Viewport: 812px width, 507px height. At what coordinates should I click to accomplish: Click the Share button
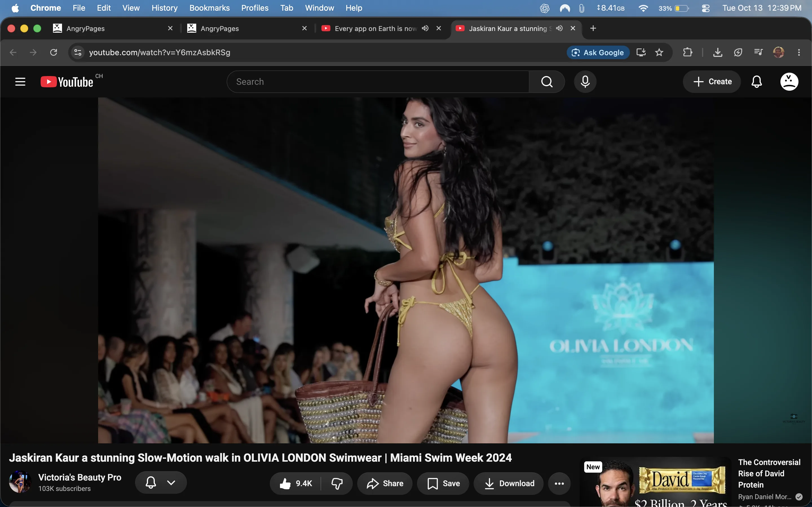click(385, 483)
